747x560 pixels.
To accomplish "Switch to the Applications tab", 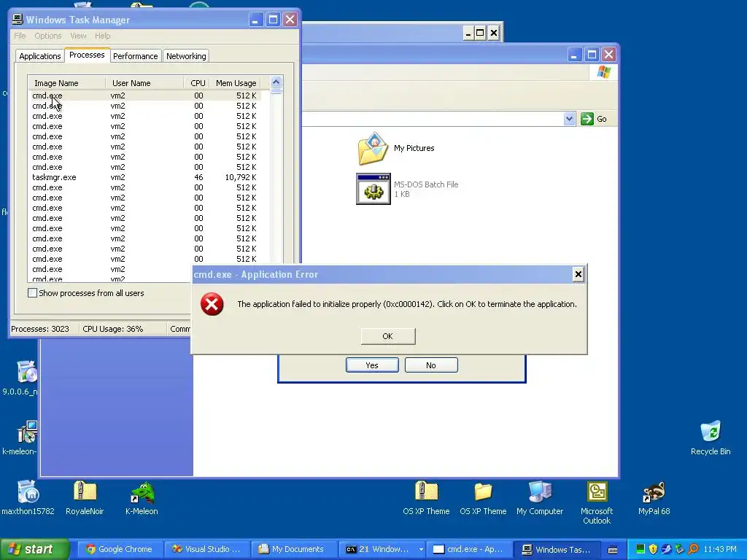I will coord(40,56).
